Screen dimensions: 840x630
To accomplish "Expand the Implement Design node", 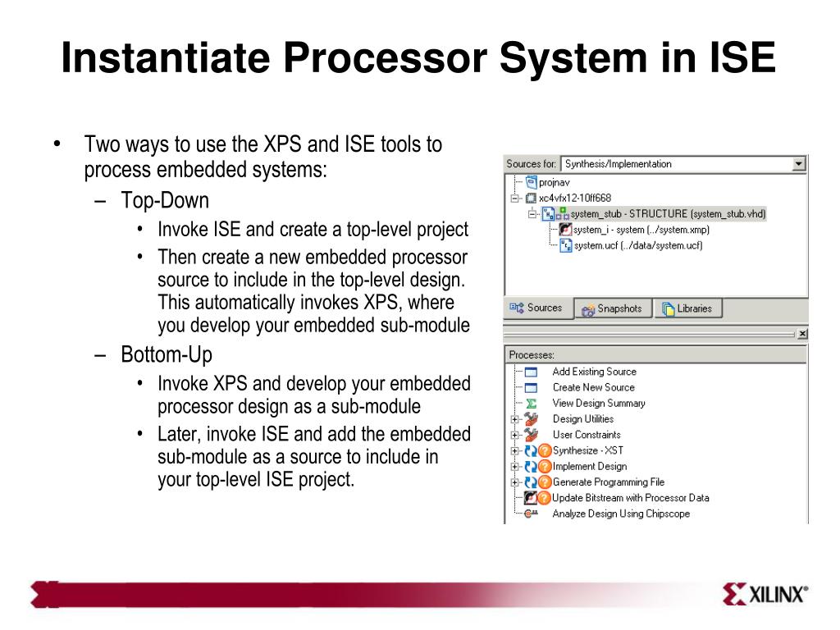I will (515, 467).
